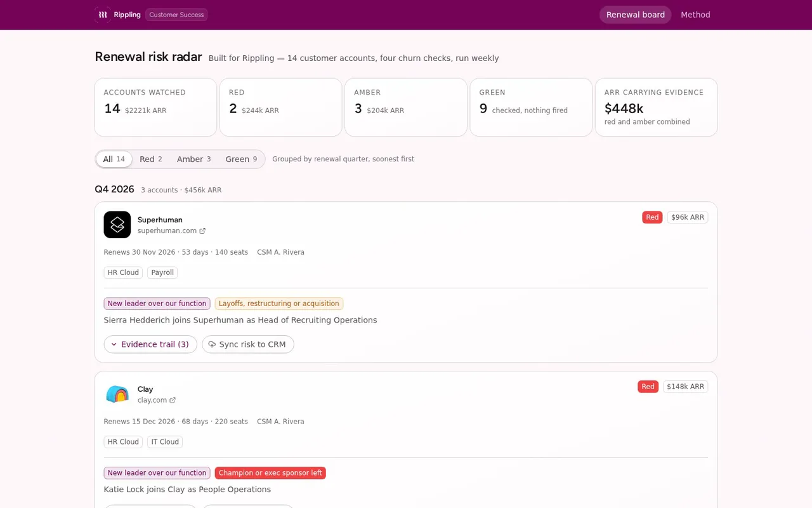Image resolution: width=812 pixels, height=508 pixels.
Task: Click the Amber $204k ARR summary card
Action: [406, 107]
